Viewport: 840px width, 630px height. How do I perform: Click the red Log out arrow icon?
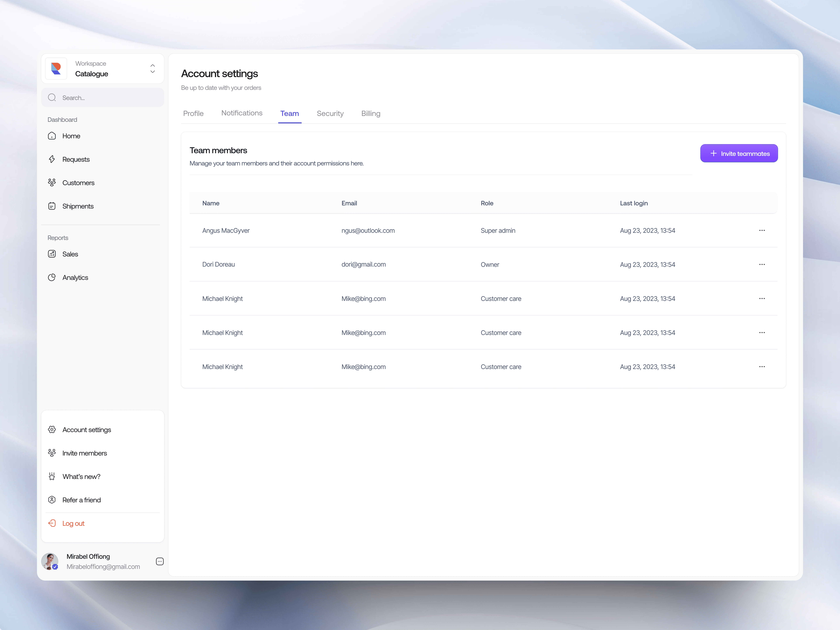(52, 523)
